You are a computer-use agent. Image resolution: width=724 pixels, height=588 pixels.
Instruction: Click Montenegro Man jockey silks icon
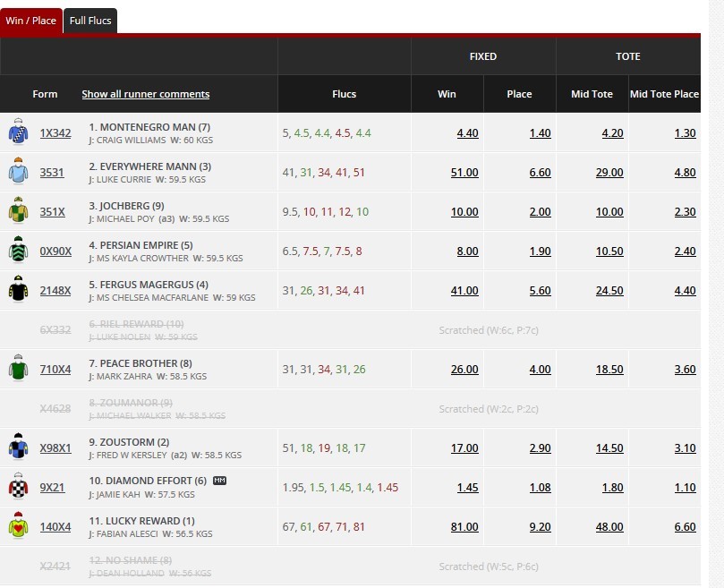coord(19,132)
